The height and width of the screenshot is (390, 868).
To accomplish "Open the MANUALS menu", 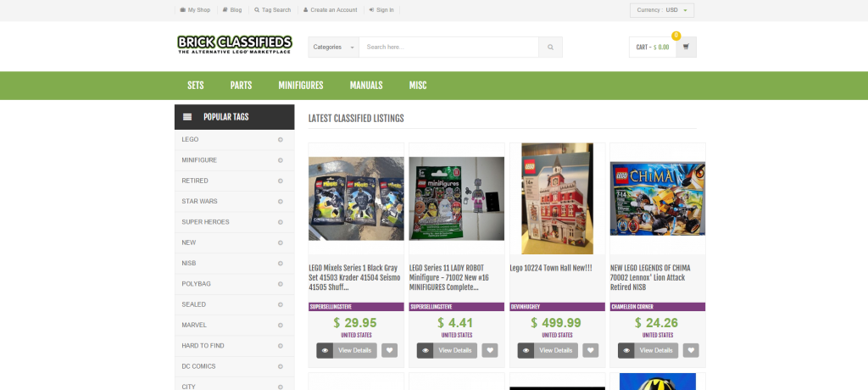I will [x=366, y=86].
